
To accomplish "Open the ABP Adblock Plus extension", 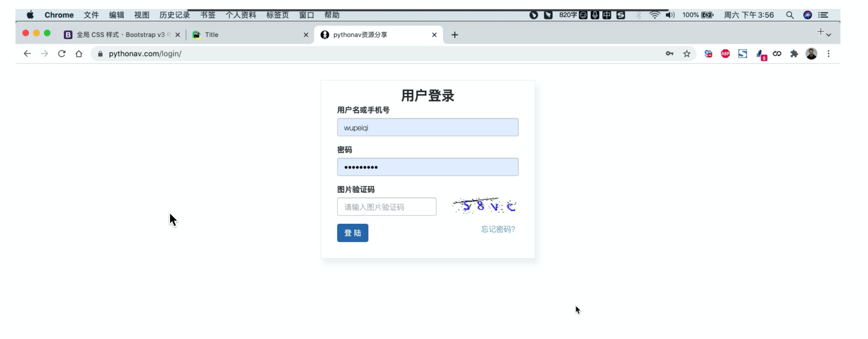I will (x=725, y=54).
